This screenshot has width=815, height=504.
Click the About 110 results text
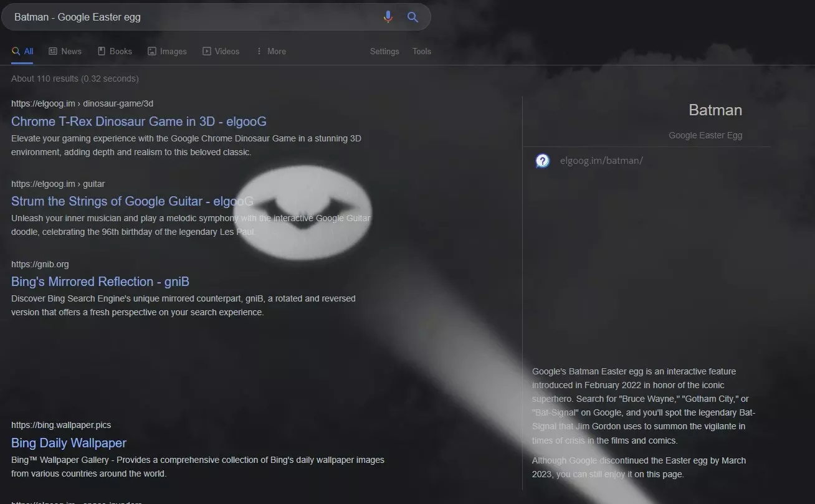(x=75, y=78)
